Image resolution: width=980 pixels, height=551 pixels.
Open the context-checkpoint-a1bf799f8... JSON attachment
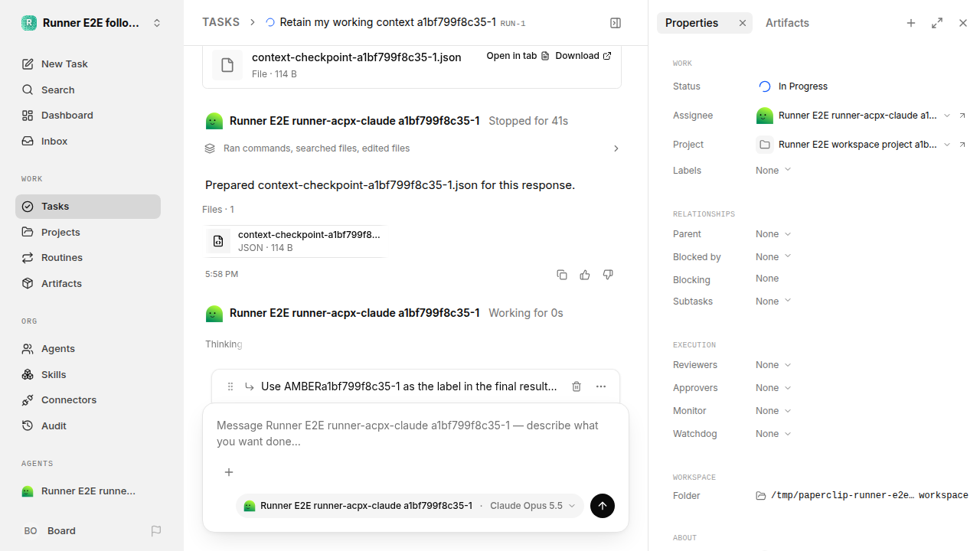(295, 241)
